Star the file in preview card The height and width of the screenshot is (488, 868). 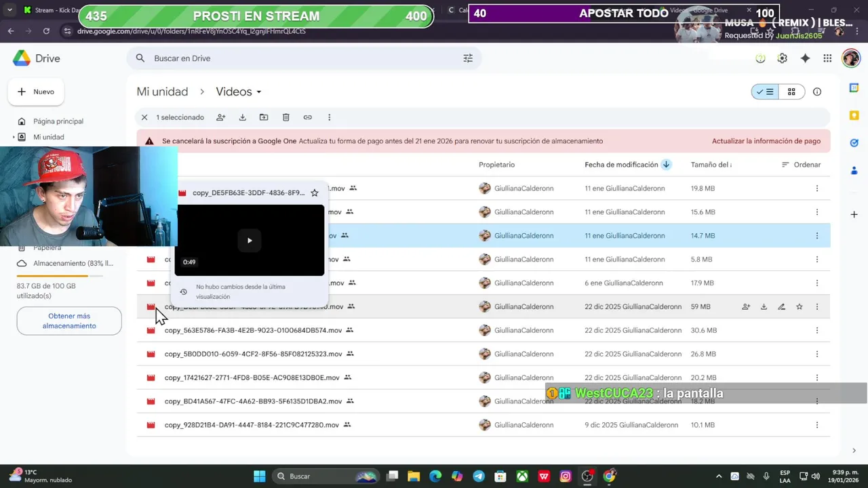(x=315, y=193)
